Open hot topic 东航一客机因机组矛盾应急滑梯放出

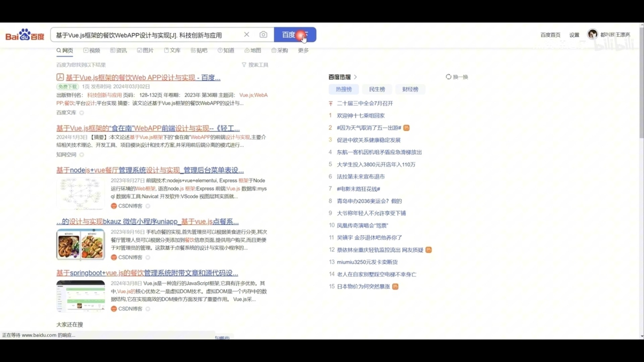pyautogui.click(x=379, y=152)
